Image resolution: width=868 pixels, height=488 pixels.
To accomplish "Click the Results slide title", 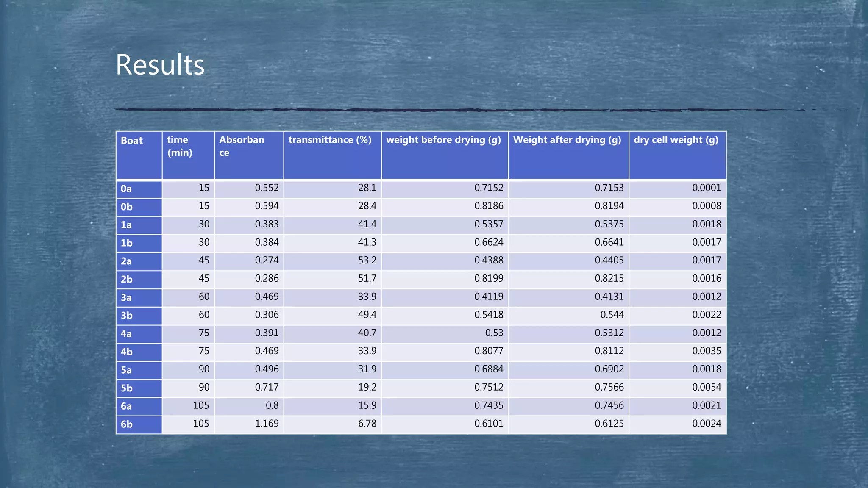I will coord(160,65).
